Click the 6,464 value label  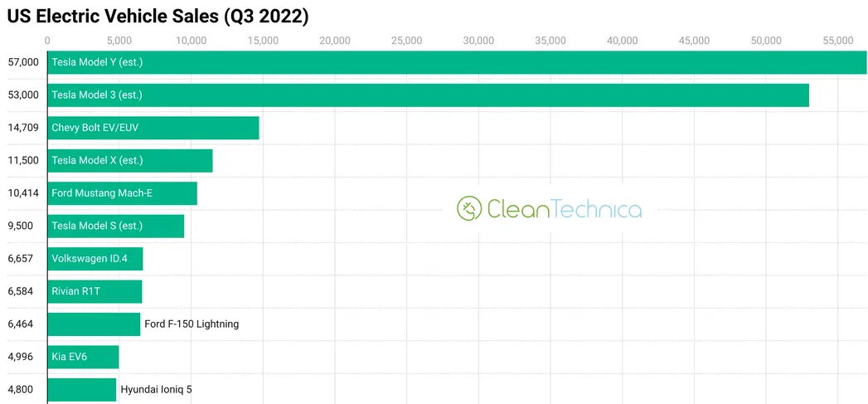point(21,324)
